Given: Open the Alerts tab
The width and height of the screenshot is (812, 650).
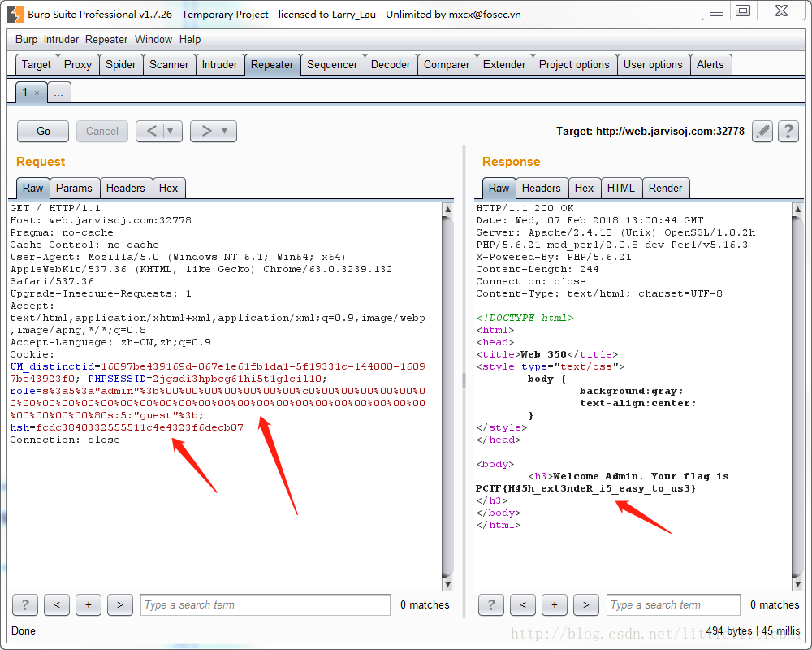Looking at the screenshot, I should (x=710, y=65).
